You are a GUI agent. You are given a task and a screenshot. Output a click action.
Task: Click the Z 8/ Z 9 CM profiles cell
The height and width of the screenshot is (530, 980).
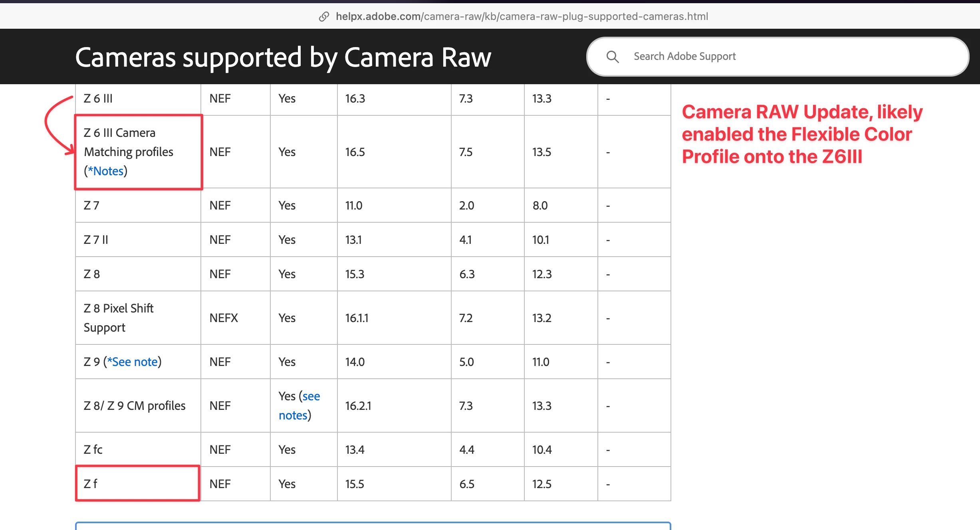click(135, 406)
